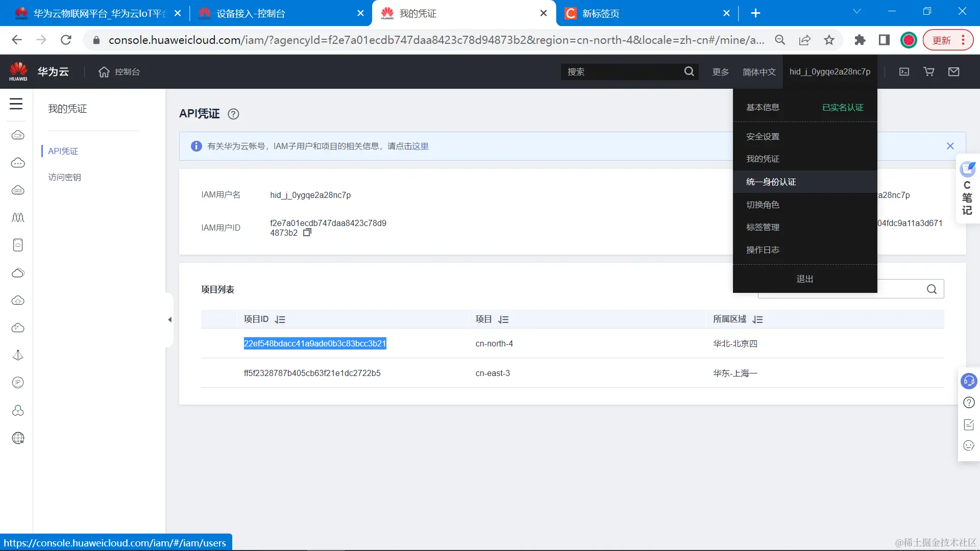Open the messages envelope icon
Viewport: 980px width, 551px height.
coord(953,72)
